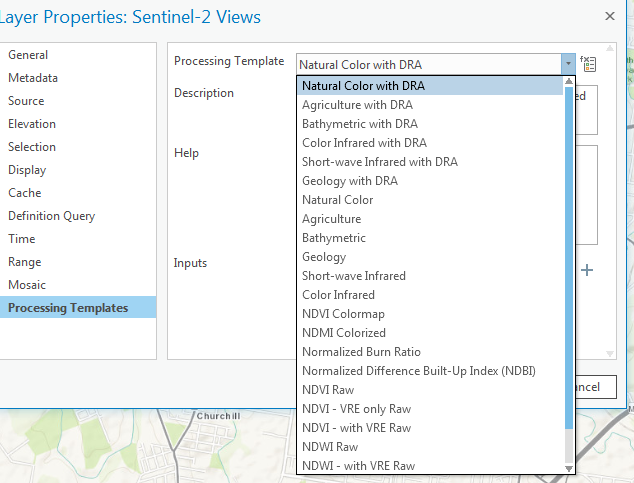Select the Agriculture template without DRA

(430, 219)
